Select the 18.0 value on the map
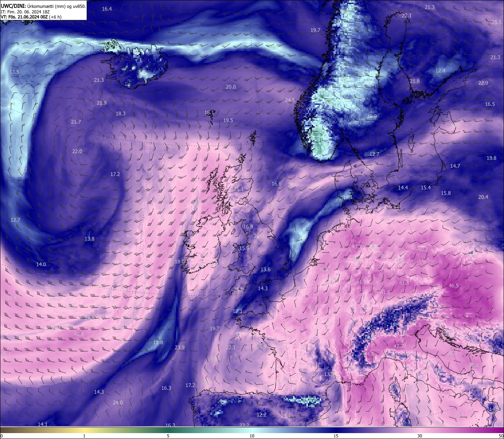The image size is (504, 439). tap(180, 261)
